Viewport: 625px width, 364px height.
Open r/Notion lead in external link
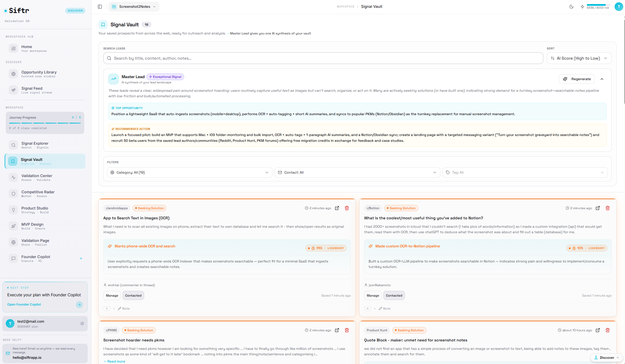click(598, 208)
